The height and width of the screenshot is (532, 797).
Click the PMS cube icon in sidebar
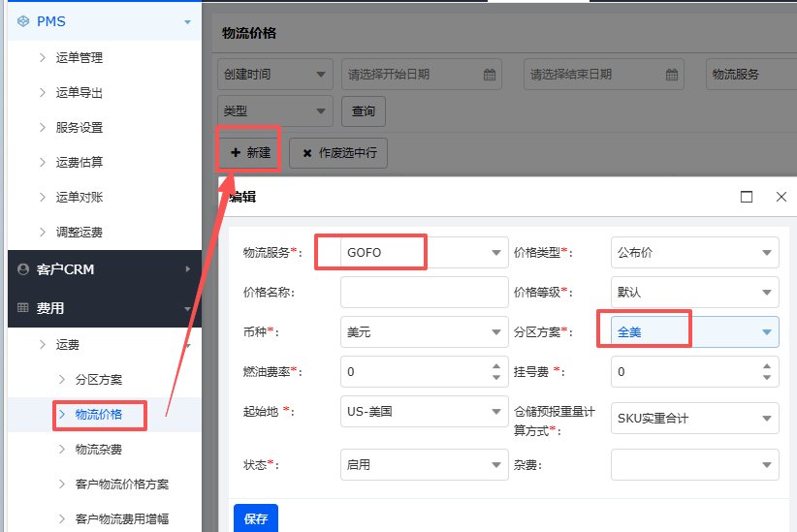pyautogui.click(x=23, y=21)
